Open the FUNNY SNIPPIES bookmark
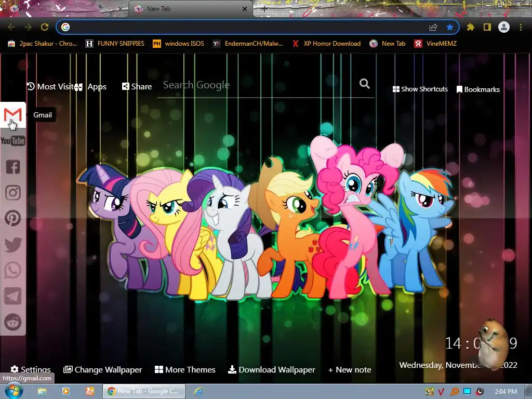 pos(115,44)
